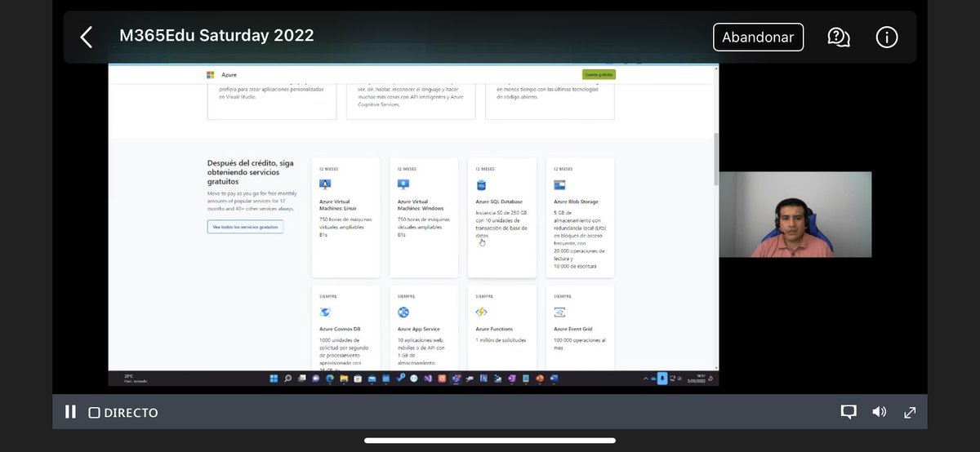
Task: Click the Azure header link
Action: (229, 74)
